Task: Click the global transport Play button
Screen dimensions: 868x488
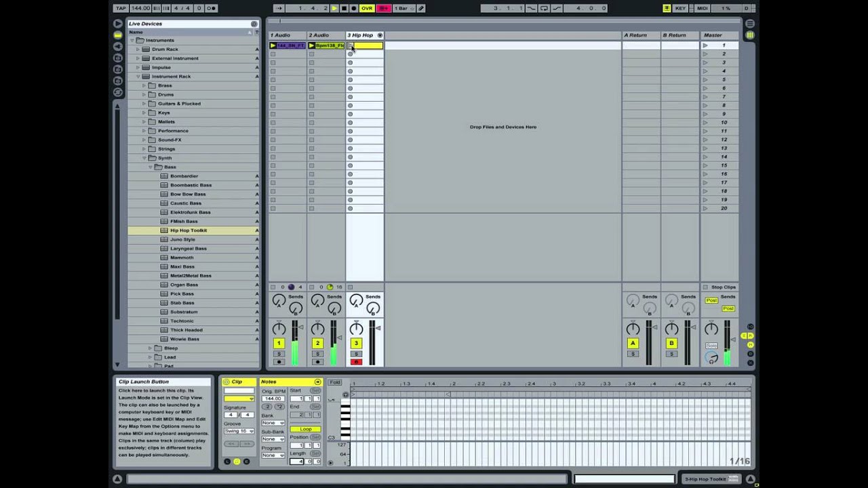Action: 334,8
